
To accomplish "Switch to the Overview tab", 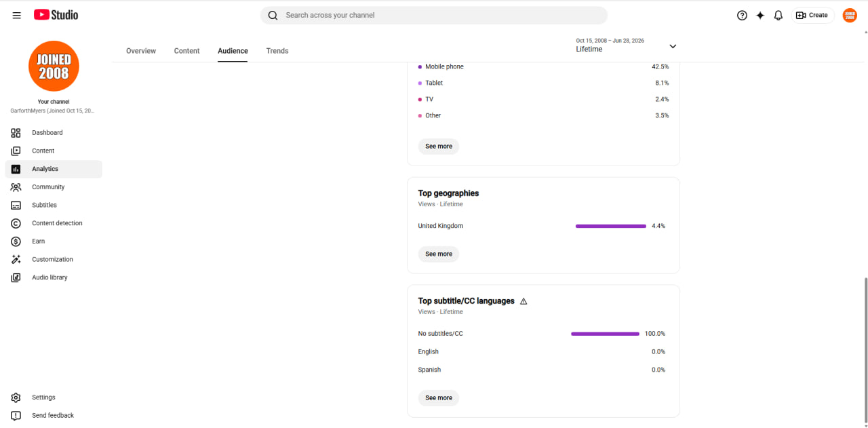I will pyautogui.click(x=141, y=51).
